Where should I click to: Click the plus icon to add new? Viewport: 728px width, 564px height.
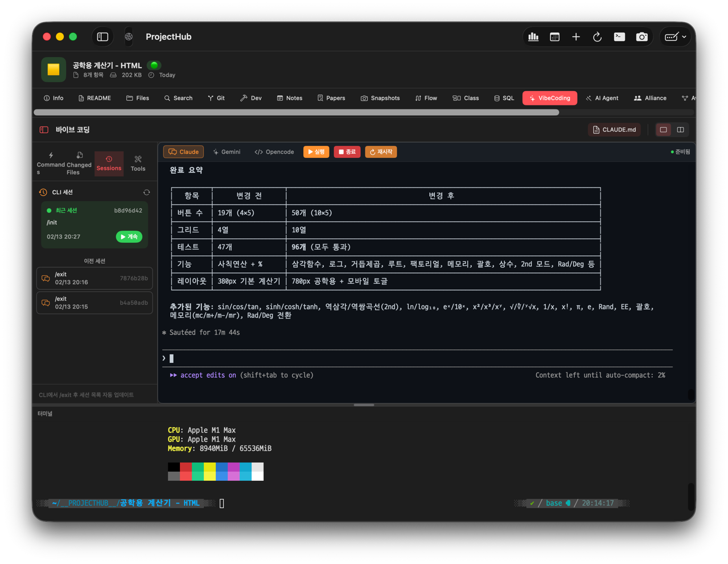click(576, 37)
